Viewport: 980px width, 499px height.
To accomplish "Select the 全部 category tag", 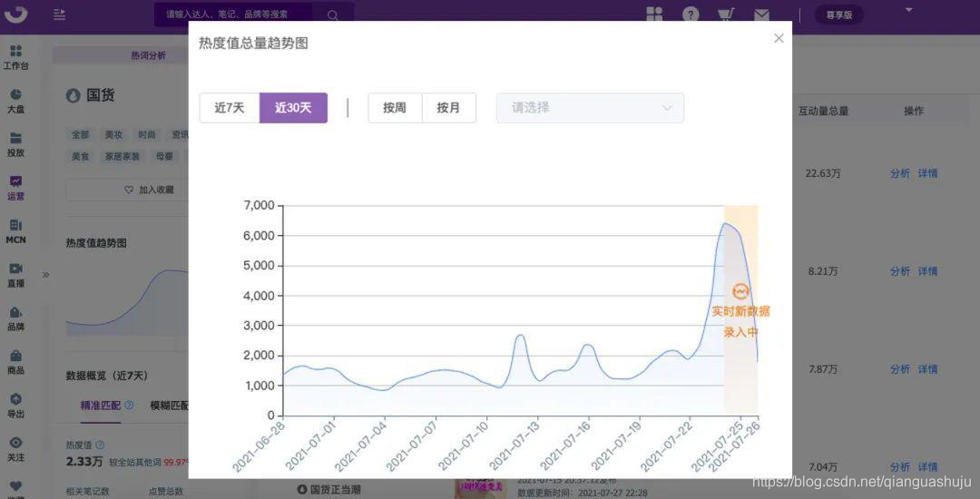I will coord(81,135).
